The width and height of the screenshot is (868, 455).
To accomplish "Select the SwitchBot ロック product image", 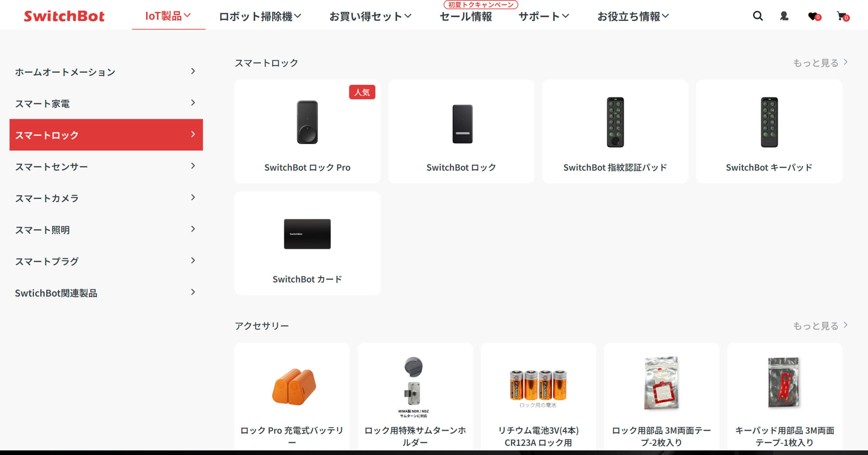I will point(462,124).
